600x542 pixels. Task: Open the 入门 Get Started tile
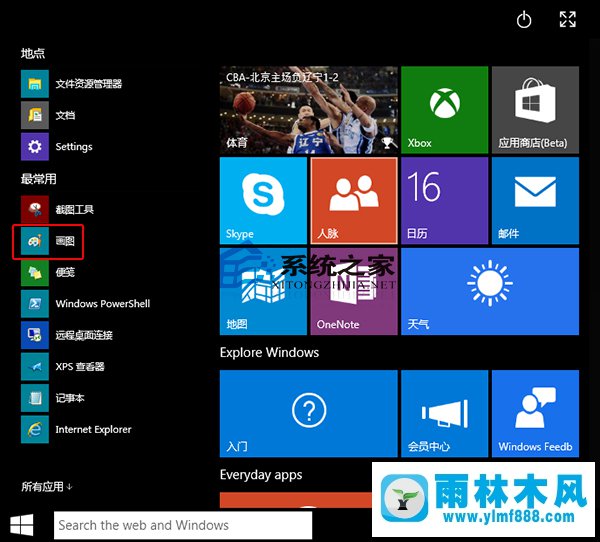(309, 413)
